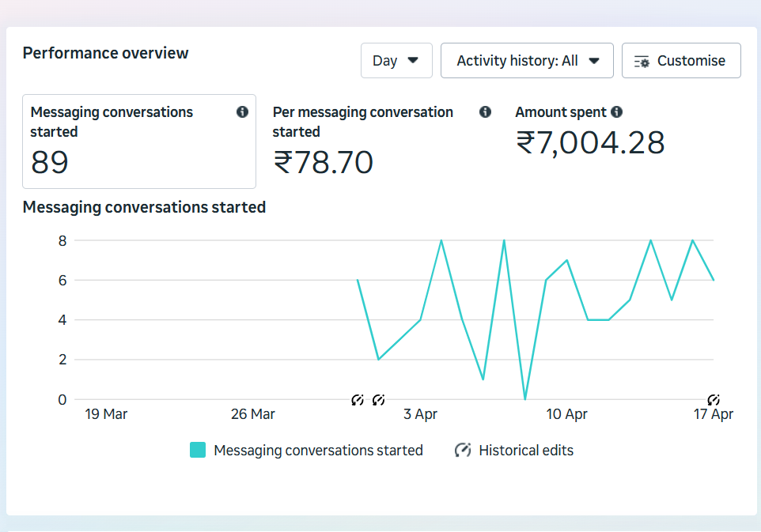Open the Day time-period dropdown
Viewport: 761px width, 532px height.
click(396, 60)
